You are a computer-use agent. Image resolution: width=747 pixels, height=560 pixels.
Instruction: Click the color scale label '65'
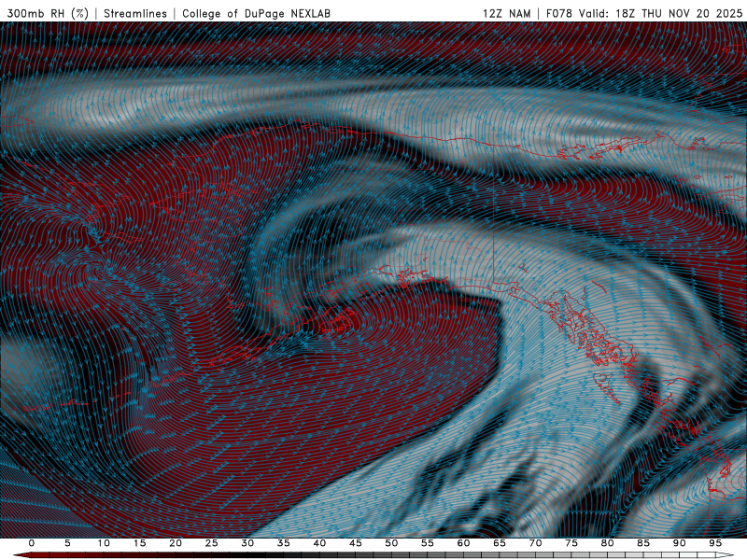click(x=500, y=543)
